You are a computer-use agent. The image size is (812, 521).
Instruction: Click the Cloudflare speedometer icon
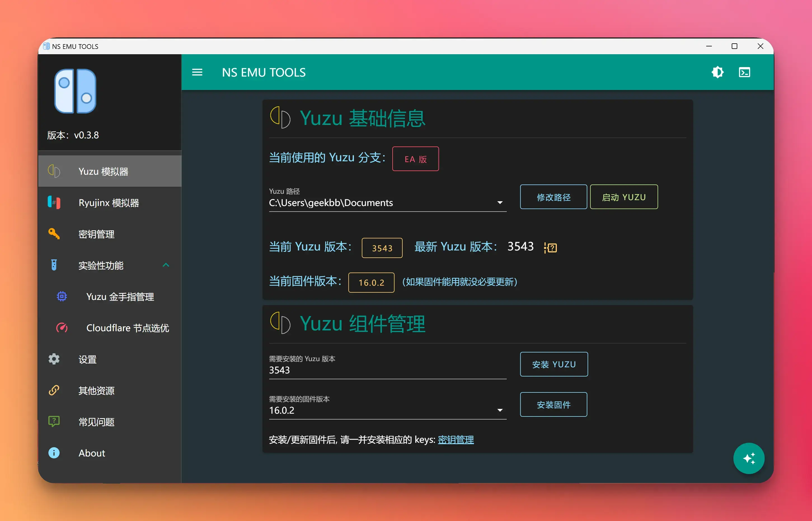(62, 328)
